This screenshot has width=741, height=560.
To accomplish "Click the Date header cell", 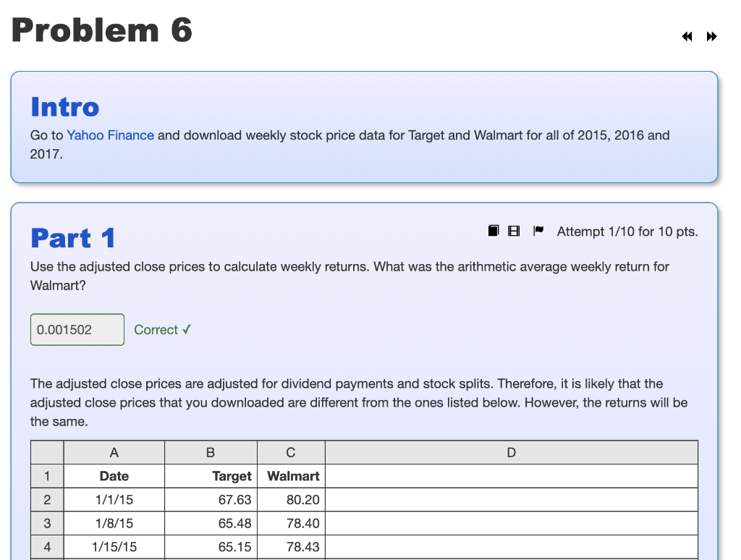I will pos(114,475).
